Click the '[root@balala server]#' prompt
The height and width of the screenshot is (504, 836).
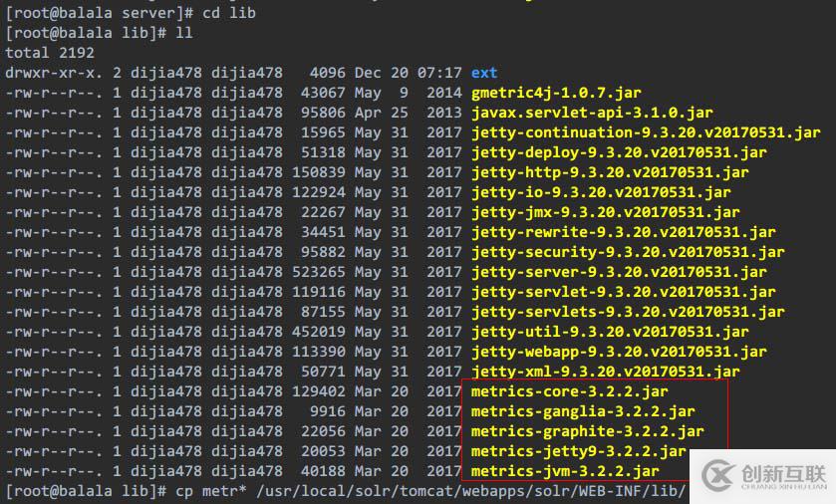(99, 13)
